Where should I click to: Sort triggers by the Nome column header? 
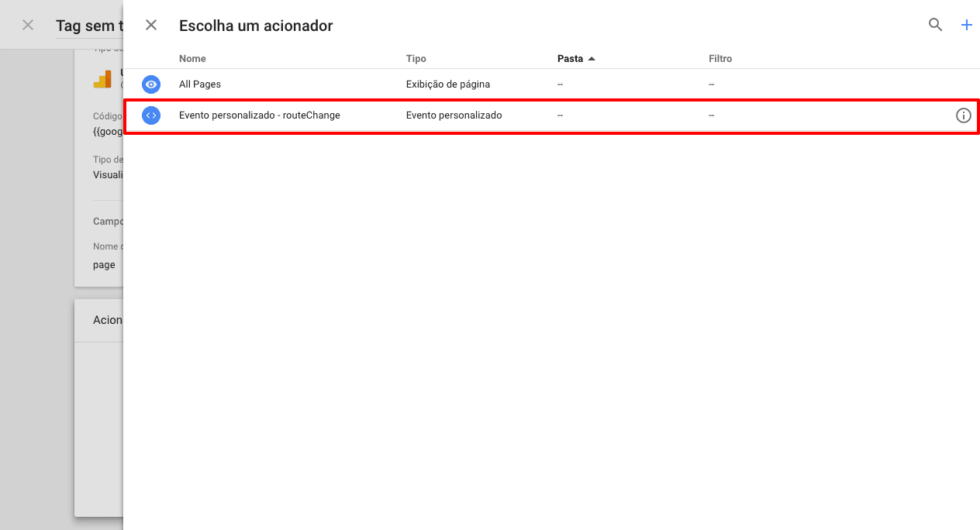(x=192, y=58)
